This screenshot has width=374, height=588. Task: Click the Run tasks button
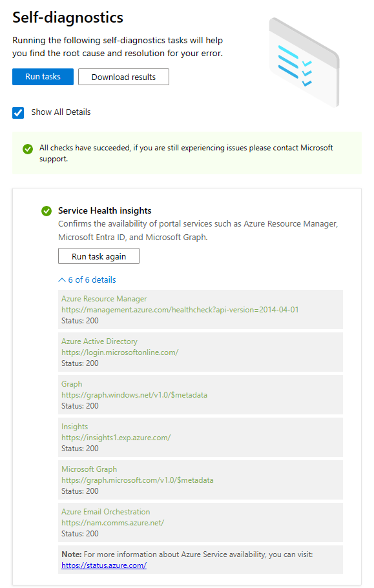click(x=43, y=77)
